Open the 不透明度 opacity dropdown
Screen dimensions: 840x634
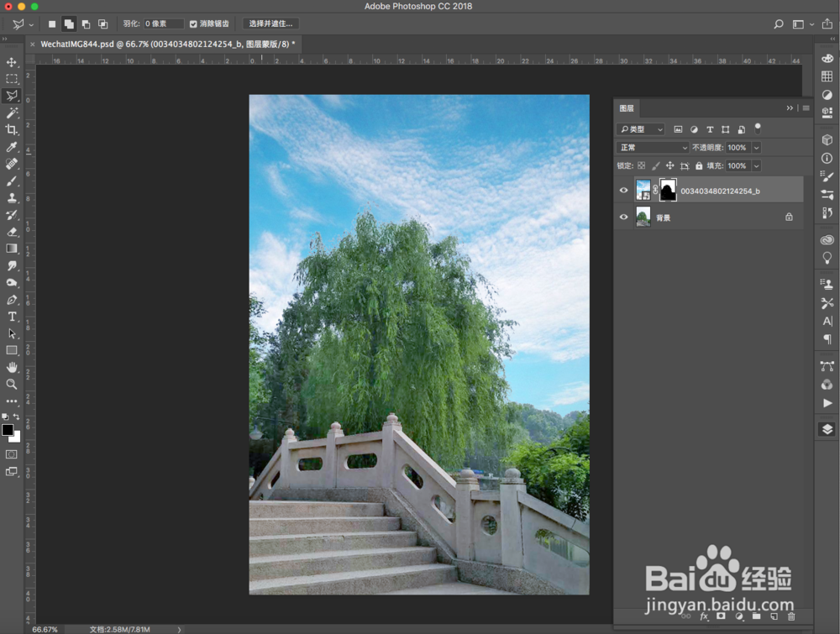[754, 147]
